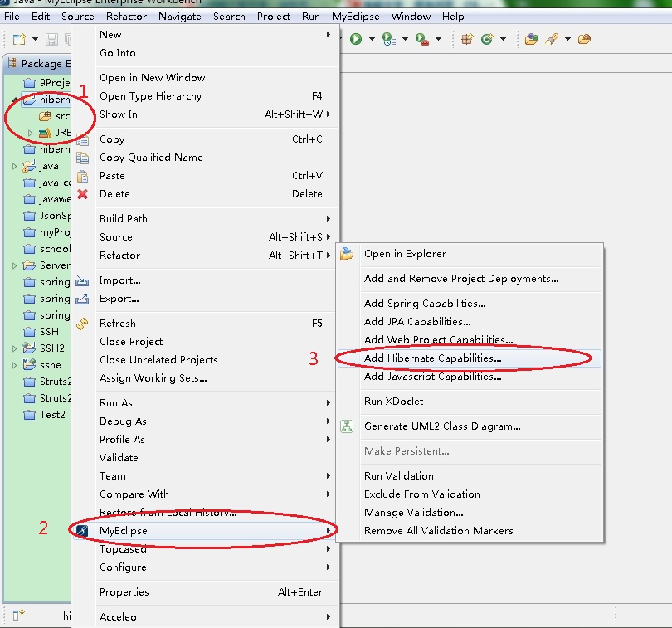Open dropdown arrow next to New icon
The width and height of the screenshot is (672, 628).
tap(35, 40)
